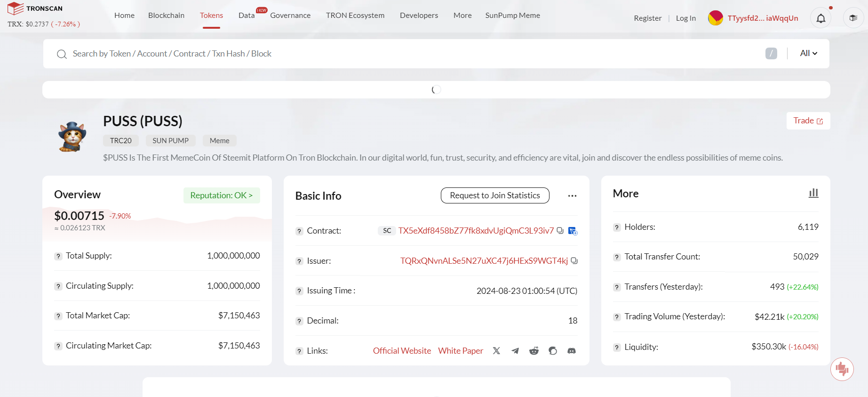Open the Governance menu
The width and height of the screenshot is (868, 397).
tap(290, 16)
